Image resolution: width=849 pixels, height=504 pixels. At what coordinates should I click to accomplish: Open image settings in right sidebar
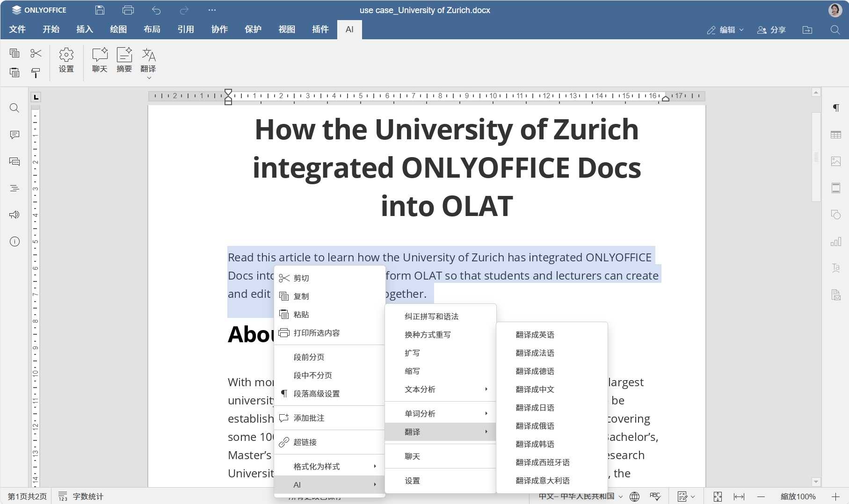click(836, 161)
